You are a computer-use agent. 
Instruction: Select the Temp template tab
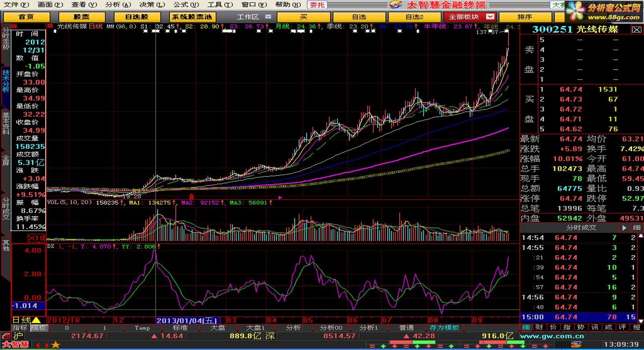(142, 328)
